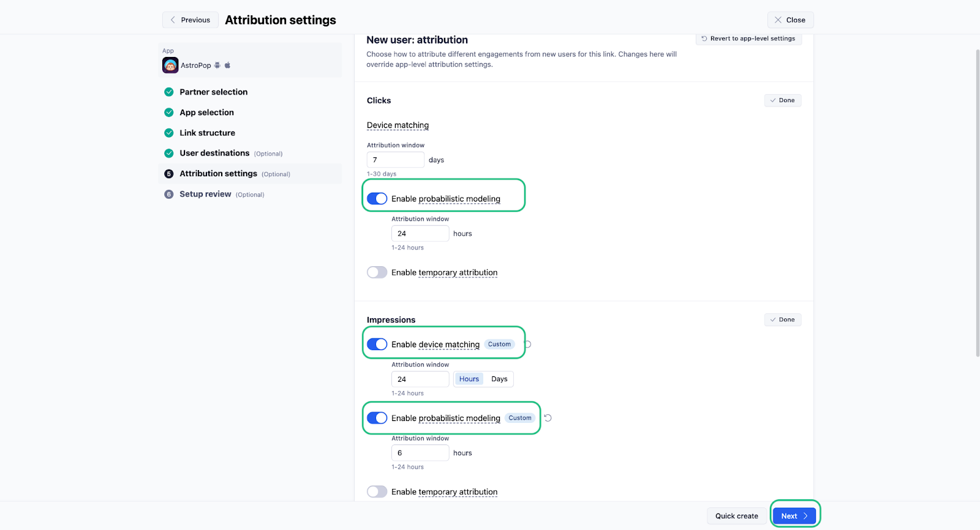Go to the User destinations step
The image size is (980, 530).
tap(214, 153)
